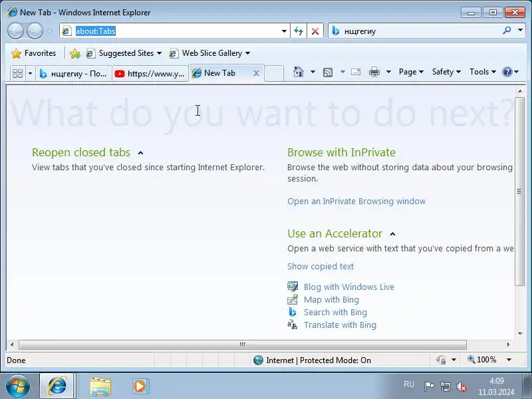Switch to the нщгегиу Bing tab

click(74, 73)
